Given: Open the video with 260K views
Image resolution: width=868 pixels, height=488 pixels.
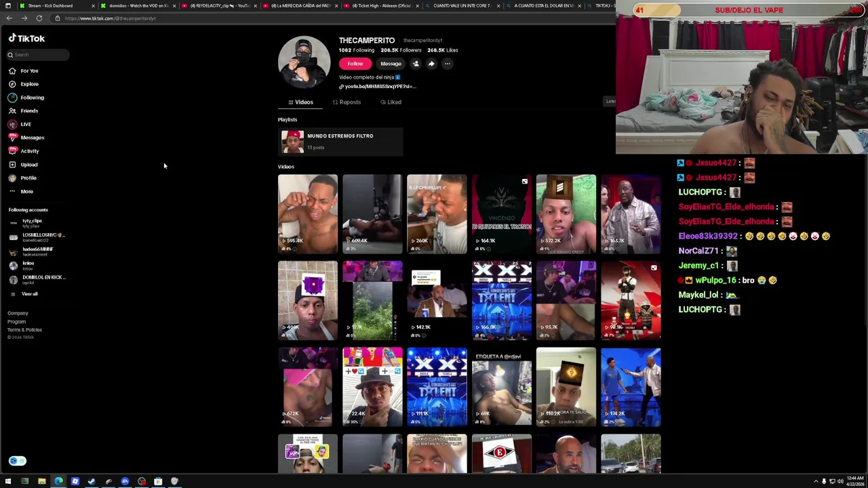Looking at the screenshot, I should pos(437,214).
